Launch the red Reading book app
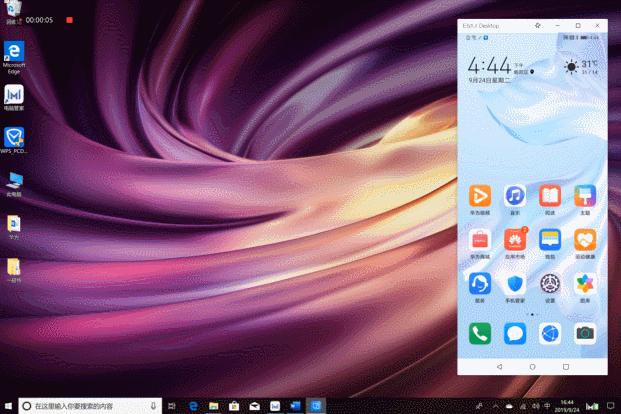Image resolution: width=621 pixels, height=414 pixels. (550, 196)
